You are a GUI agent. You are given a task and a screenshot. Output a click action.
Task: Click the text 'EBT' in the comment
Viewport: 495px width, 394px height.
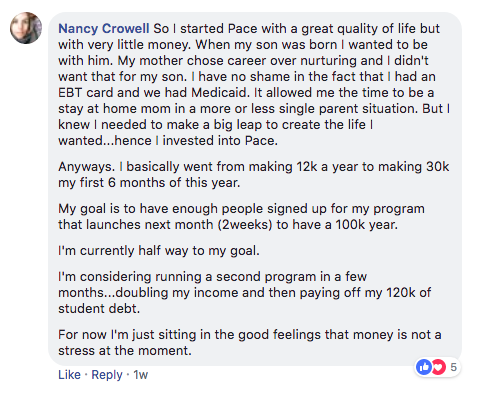70,93
